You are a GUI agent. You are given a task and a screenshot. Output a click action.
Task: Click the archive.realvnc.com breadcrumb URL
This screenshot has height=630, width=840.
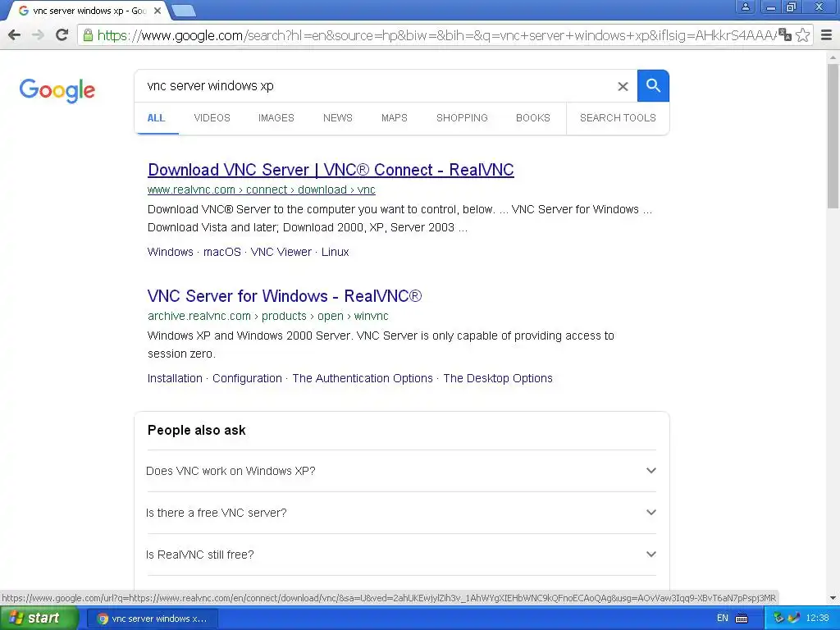point(268,316)
